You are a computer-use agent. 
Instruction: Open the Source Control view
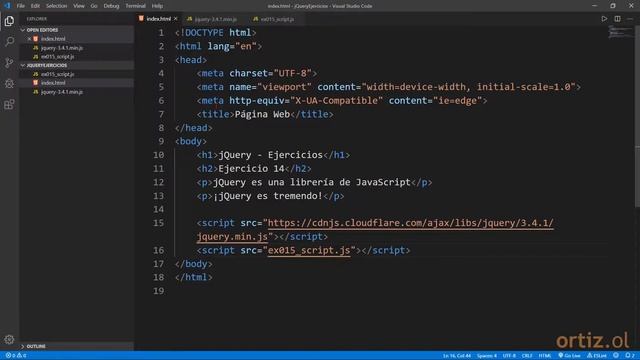pos(9,62)
